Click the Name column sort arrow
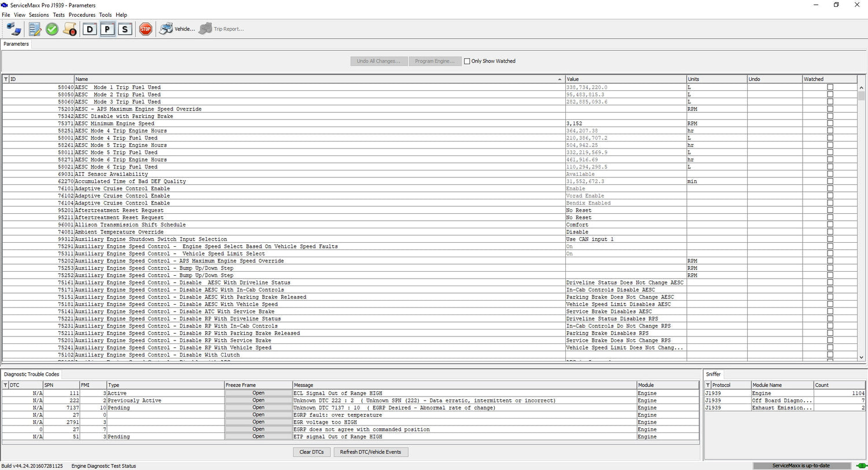 pos(560,79)
